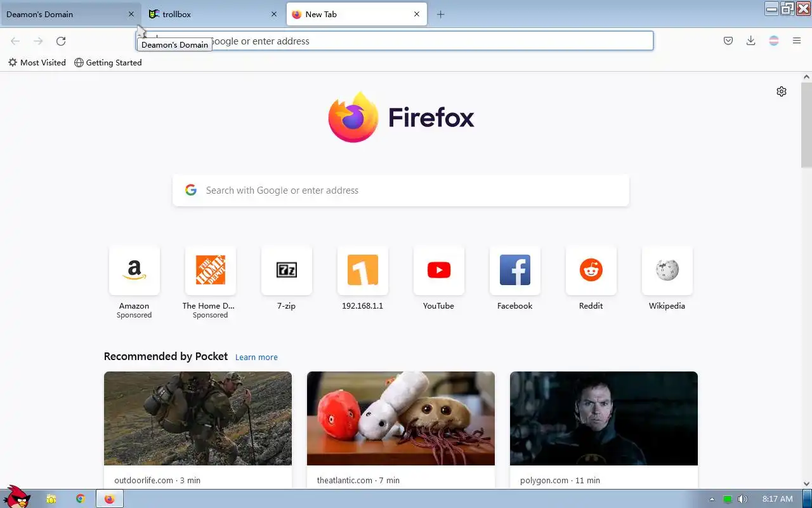Image resolution: width=812 pixels, height=508 pixels.
Task: Open the Getting Started bookmark
Action: click(x=108, y=62)
